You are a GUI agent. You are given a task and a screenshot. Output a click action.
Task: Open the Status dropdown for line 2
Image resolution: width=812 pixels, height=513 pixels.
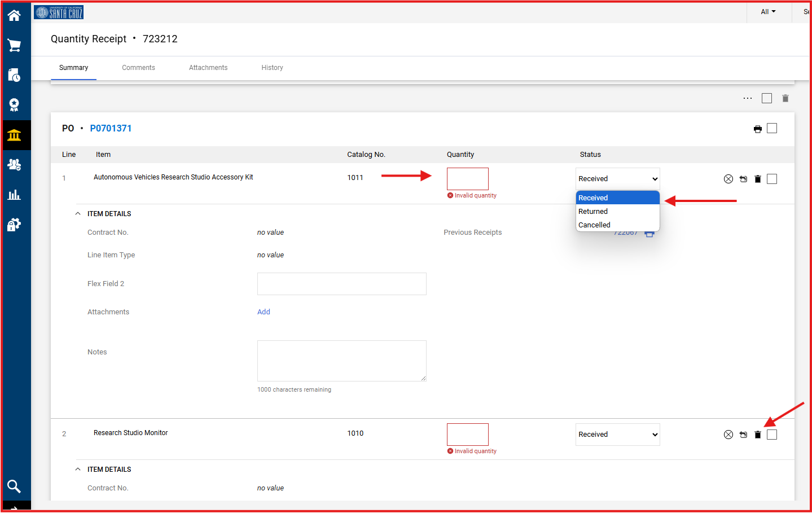click(x=617, y=435)
